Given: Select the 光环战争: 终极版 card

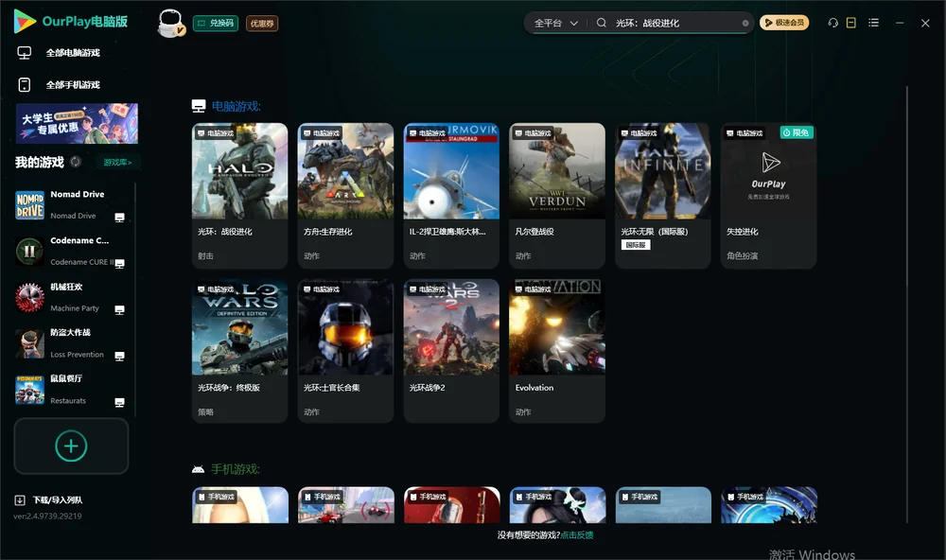Looking at the screenshot, I should coord(239,351).
